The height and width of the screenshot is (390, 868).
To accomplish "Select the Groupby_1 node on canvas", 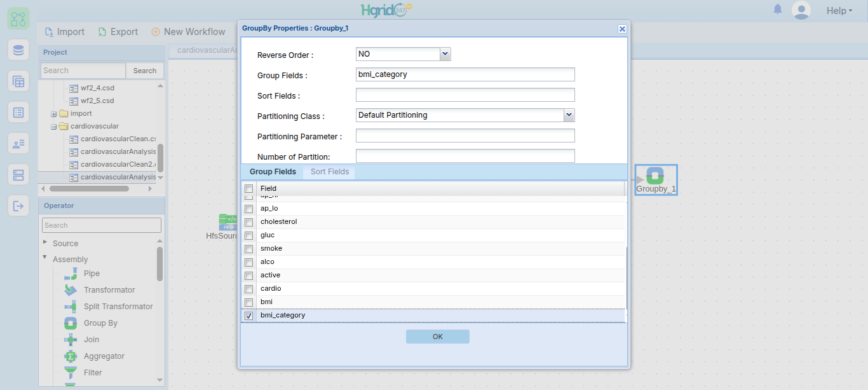I will tap(656, 179).
